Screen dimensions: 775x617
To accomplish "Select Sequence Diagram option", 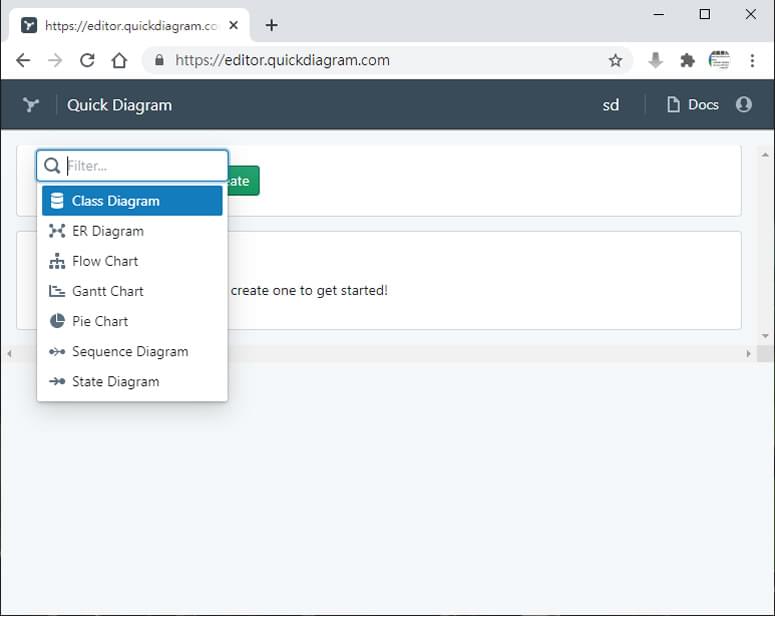I will click(x=132, y=352).
